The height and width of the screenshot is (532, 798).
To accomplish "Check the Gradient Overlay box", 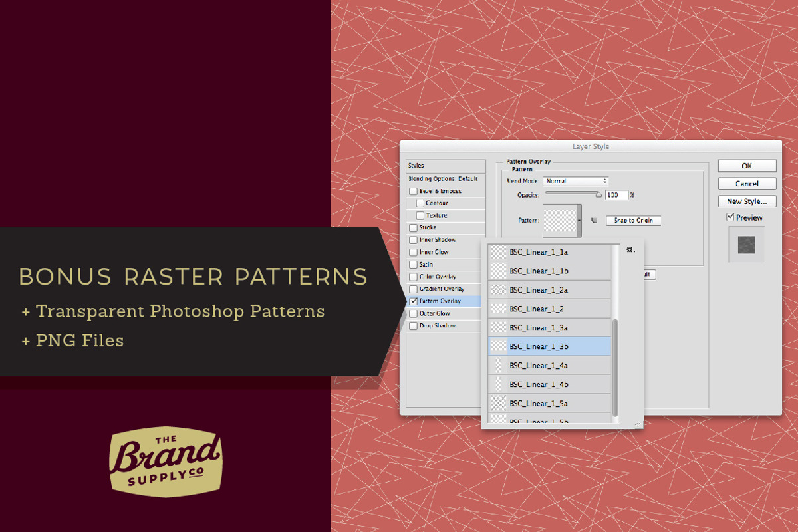I will [x=413, y=289].
